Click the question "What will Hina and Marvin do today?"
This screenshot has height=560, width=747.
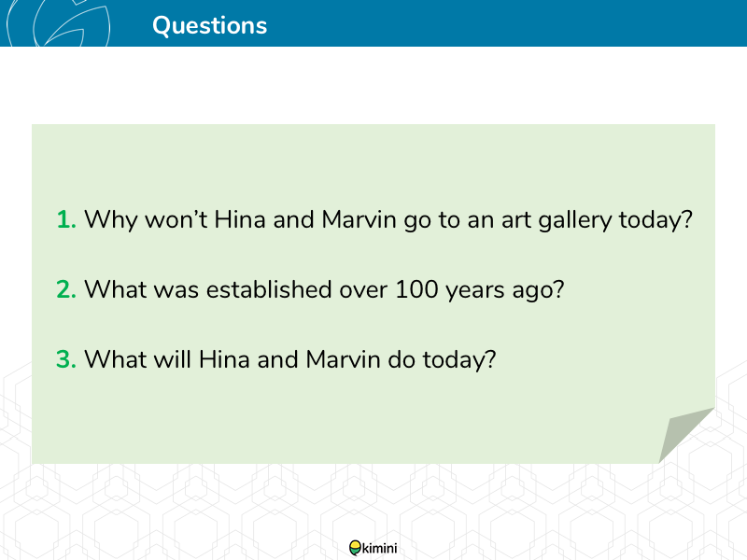290,360
